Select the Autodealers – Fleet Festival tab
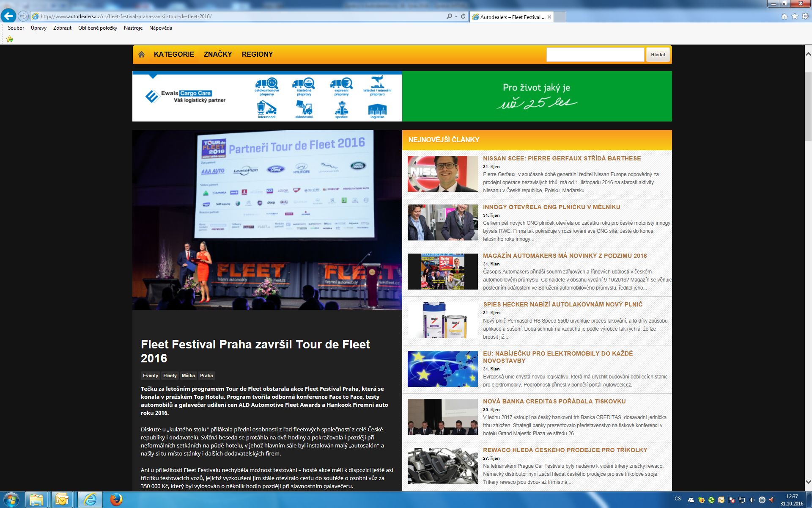 (x=512, y=17)
